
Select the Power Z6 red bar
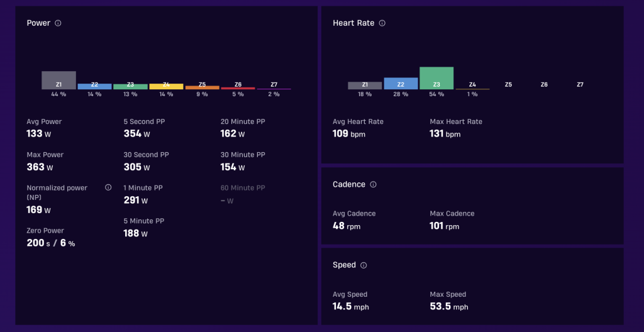coord(238,88)
